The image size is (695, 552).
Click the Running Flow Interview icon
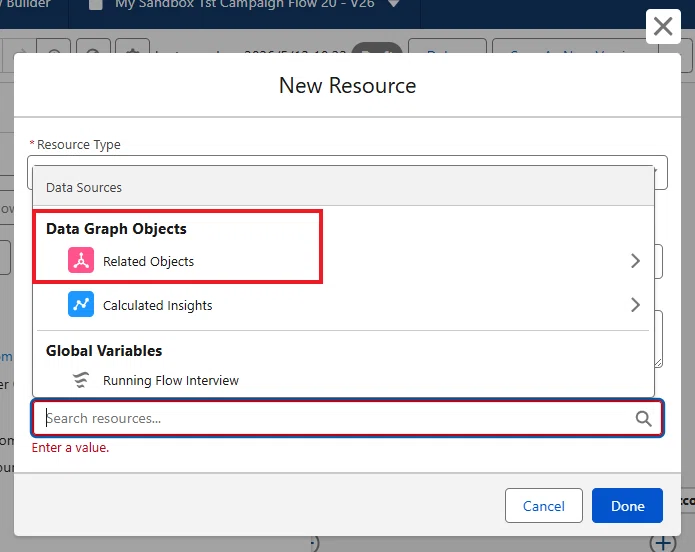(81, 380)
